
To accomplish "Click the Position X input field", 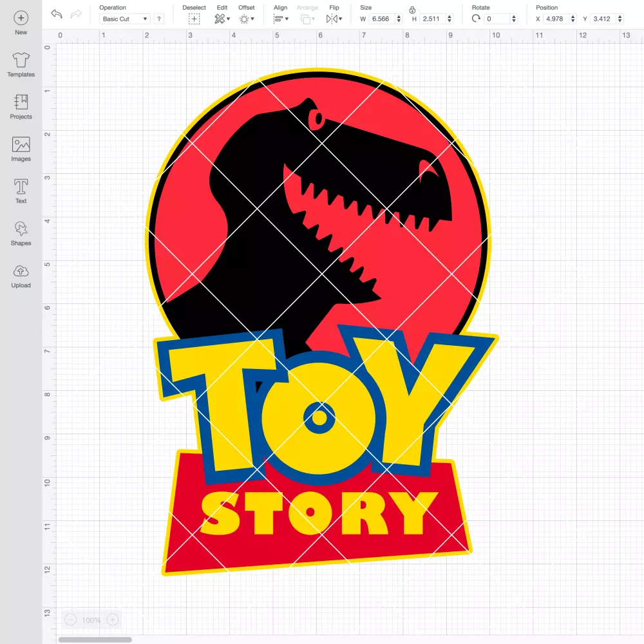I will pos(556,19).
